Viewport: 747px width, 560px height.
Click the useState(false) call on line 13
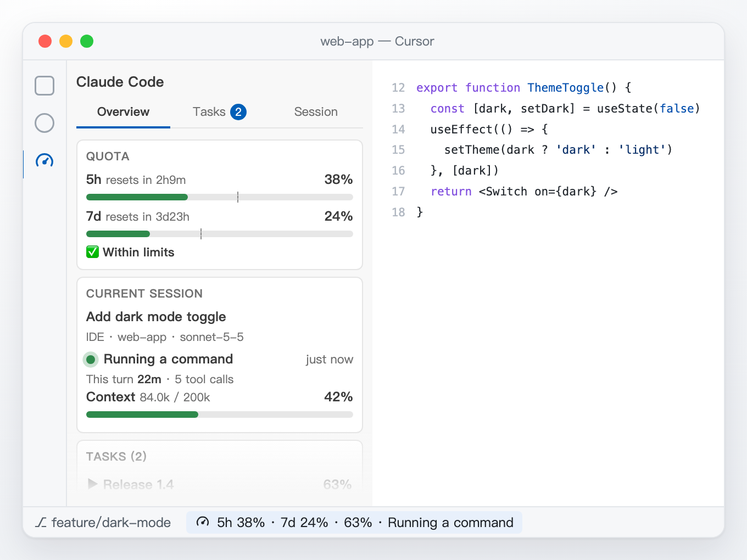(648, 109)
